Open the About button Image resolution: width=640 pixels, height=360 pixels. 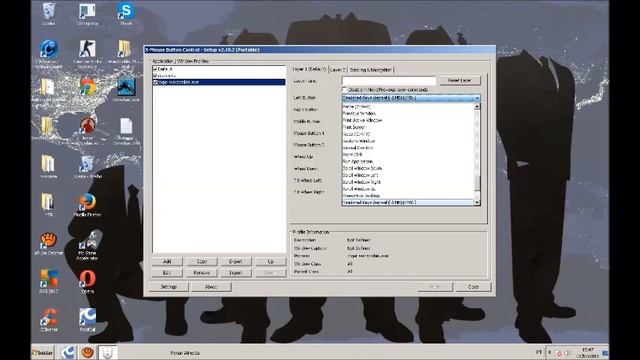211,287
